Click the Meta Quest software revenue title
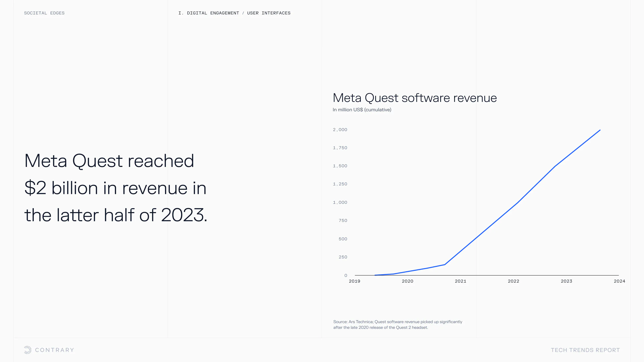This screenshot has height=362, width=644. 415,98
